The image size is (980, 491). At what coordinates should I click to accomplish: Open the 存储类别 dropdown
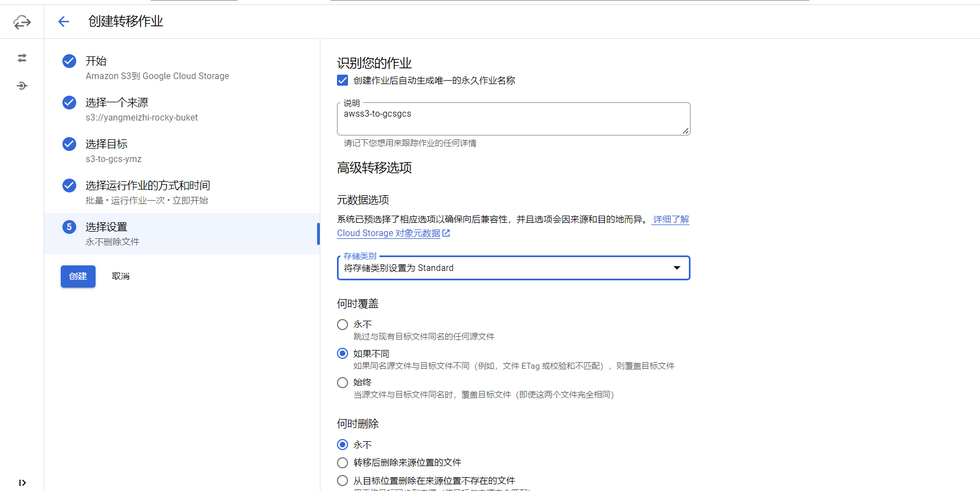[514, 268]
